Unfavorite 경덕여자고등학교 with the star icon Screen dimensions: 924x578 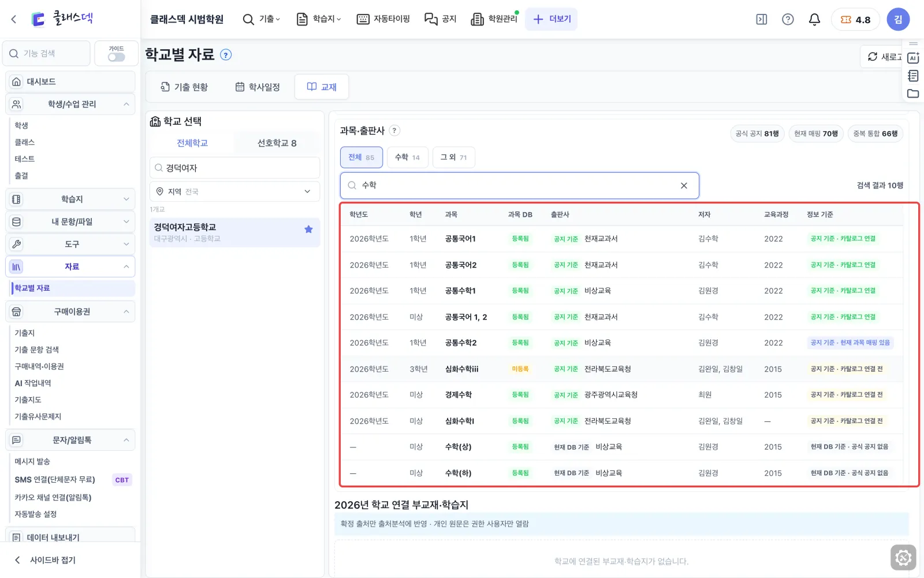coord(308,229)
